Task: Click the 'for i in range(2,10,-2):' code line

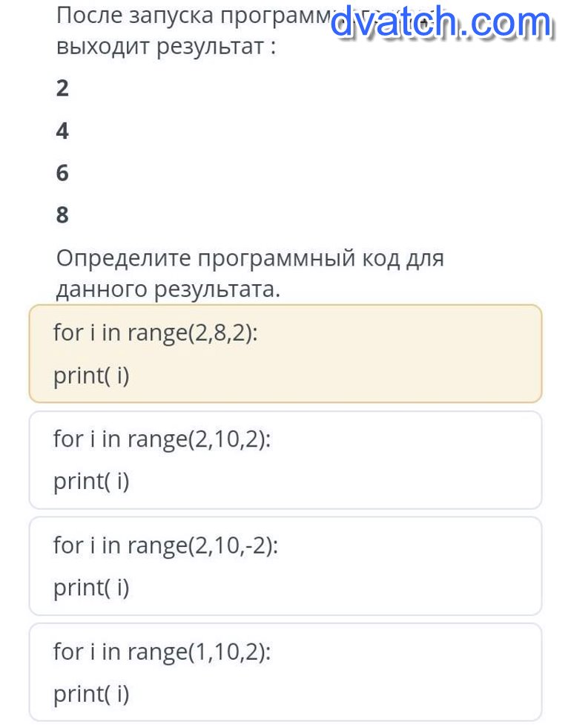Action: click(x=165, y=545)
